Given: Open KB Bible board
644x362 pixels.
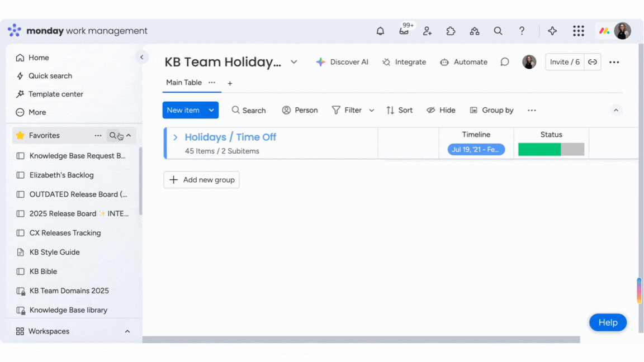Looking at the screenshot, I should pos(43,271).
